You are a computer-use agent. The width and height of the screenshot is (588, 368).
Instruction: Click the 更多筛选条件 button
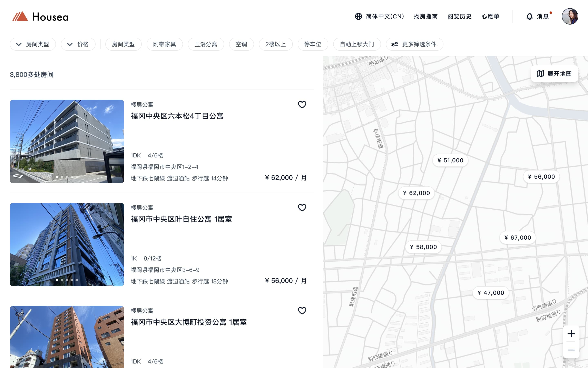414,44
